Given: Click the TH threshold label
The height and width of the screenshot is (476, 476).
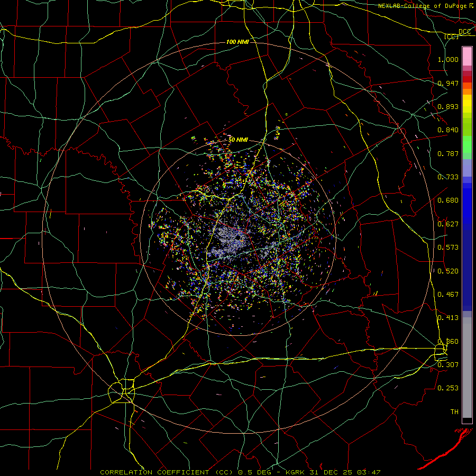Looking at the screenshot, I should point(454,412).
